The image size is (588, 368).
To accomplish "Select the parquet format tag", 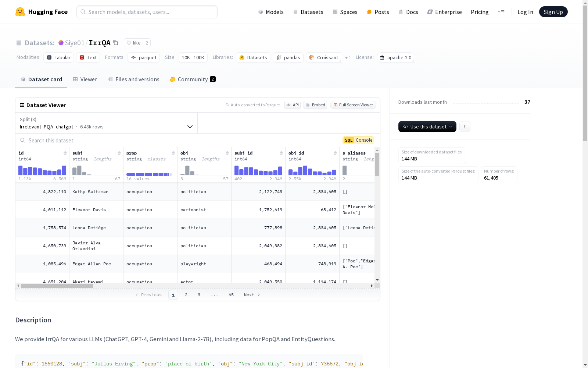I will [x=144, y=57].
